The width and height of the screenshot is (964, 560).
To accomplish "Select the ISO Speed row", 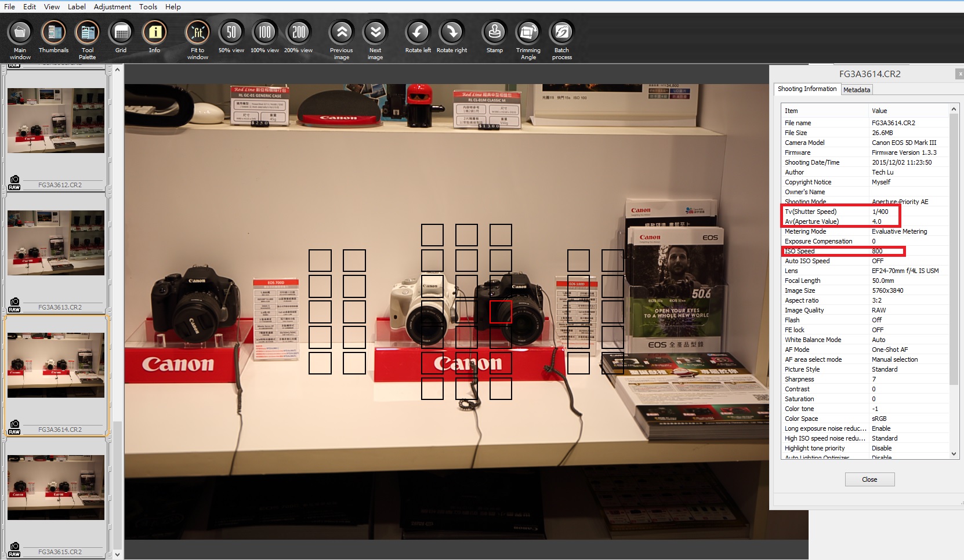I will tap(865, 251).
